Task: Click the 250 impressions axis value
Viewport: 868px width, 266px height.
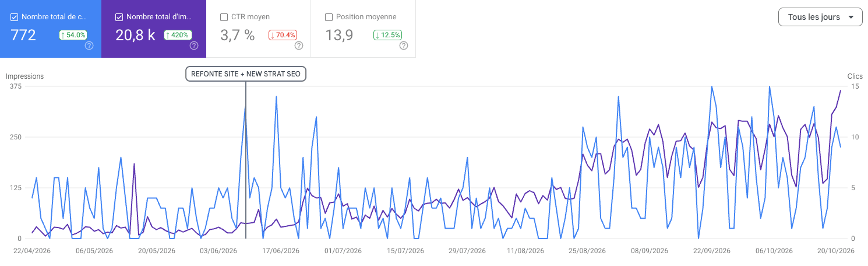Action: coord(16,137)
